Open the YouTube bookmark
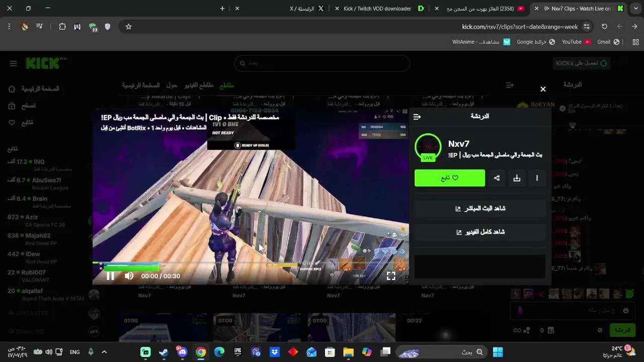The height and width of the screenshot is (362, 644). pos(576,42)
